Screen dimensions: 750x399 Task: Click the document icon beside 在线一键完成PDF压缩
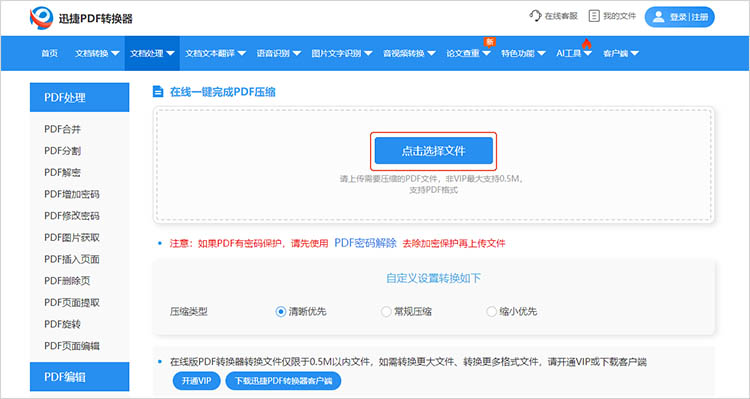point(158,91)
